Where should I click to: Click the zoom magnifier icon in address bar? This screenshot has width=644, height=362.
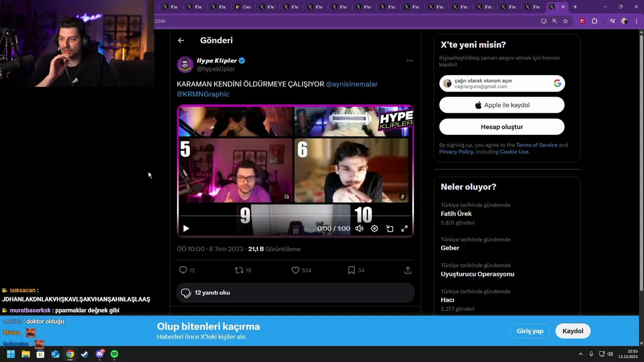click(554, 21)
